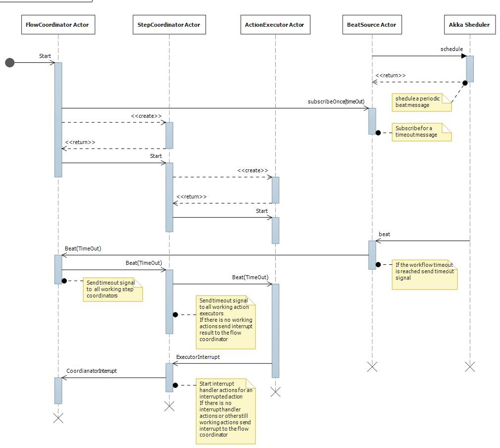
Task: Click the ExecutorInterrupt message label
Action: click(199, 357)
